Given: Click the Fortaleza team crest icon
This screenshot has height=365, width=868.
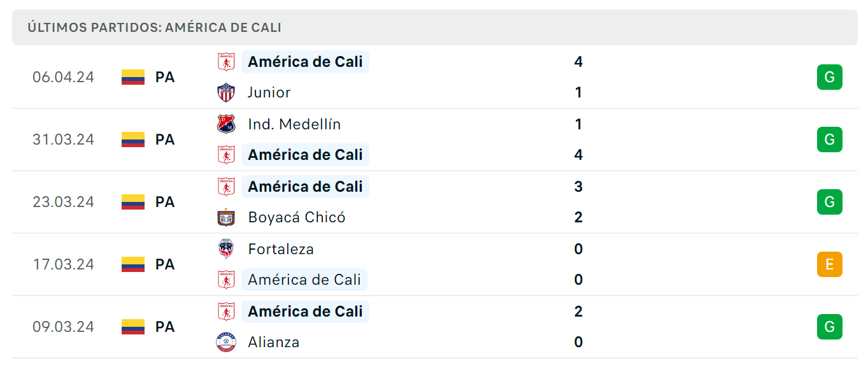Looking at the screenshot, I should coord(226,248).
